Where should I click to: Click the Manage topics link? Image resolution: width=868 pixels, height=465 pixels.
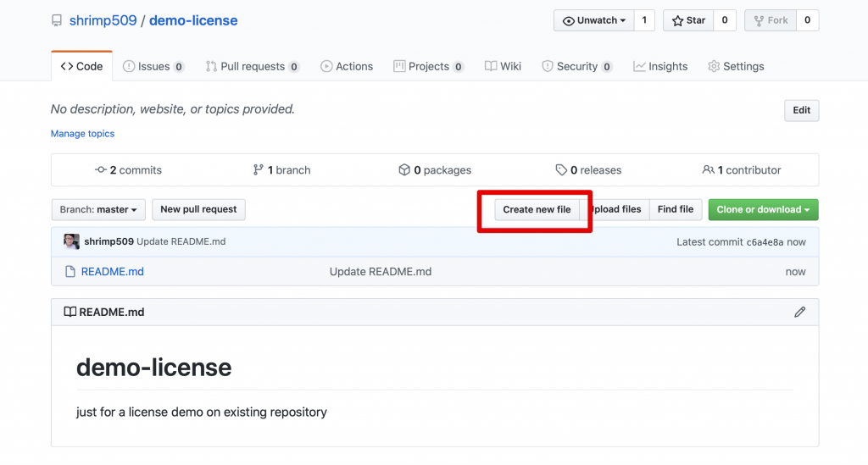pyautogui.click(x=82, y=133)
